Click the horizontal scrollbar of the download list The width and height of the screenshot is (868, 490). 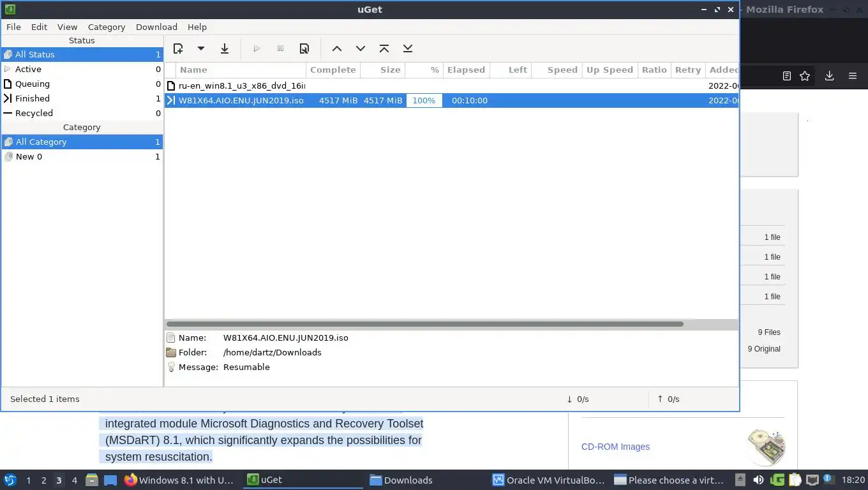[x=425, y=324]
